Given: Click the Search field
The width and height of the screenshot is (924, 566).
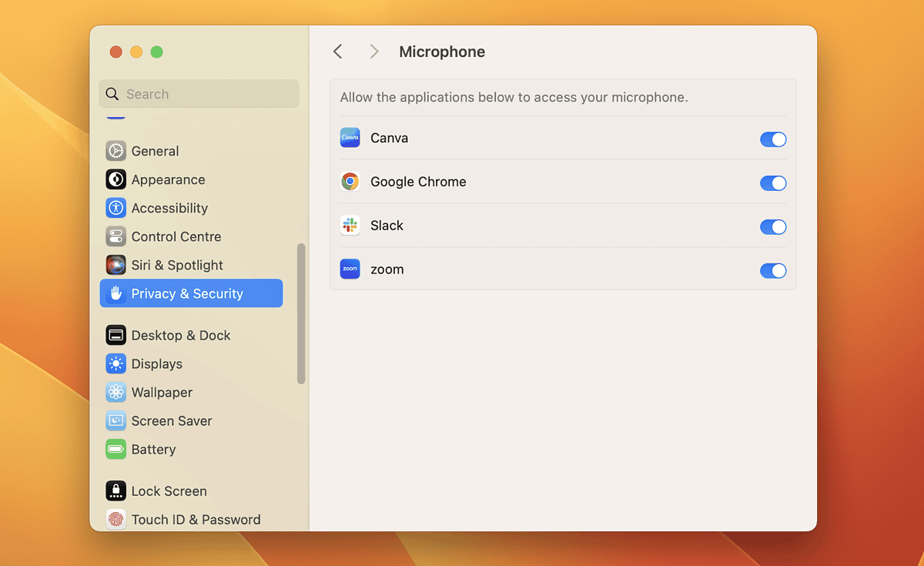Looking at the screenshot, I should (x=198, y=93).
